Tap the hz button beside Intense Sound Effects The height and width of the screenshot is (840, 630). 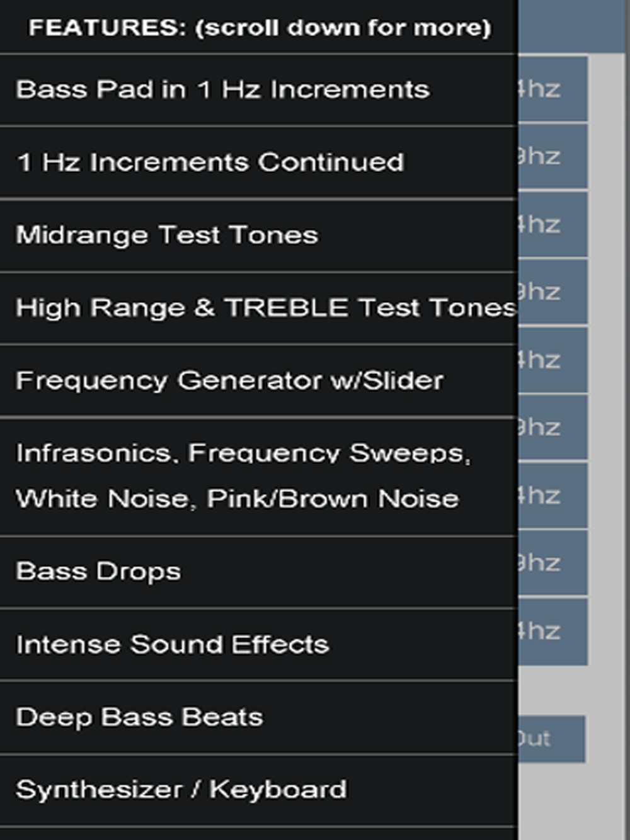click(553, 632)
